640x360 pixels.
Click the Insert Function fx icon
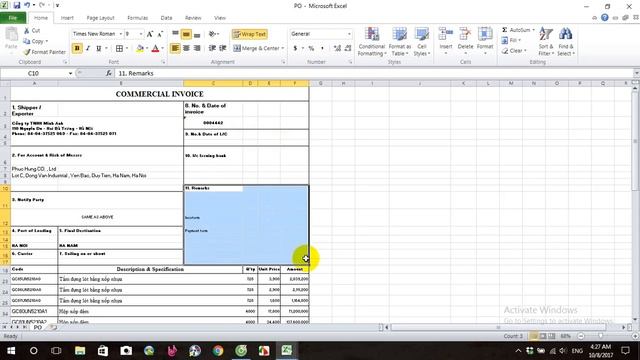(x=109, y=73)
